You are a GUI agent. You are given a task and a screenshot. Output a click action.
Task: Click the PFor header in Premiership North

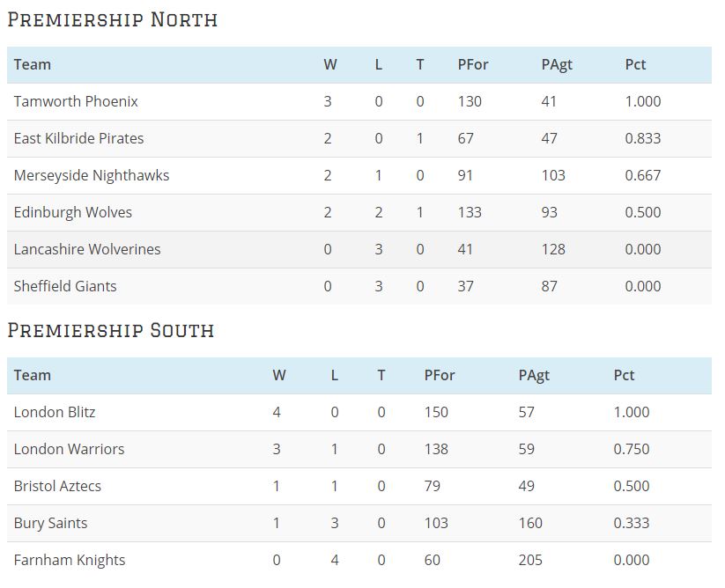(x=473, y=64)
